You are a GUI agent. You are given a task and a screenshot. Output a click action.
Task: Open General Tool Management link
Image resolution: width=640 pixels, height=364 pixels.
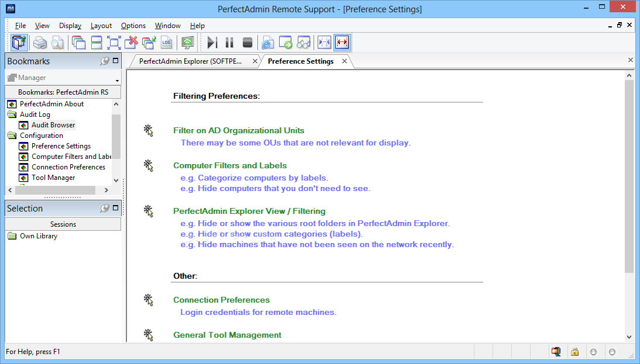tap(227, 335)
